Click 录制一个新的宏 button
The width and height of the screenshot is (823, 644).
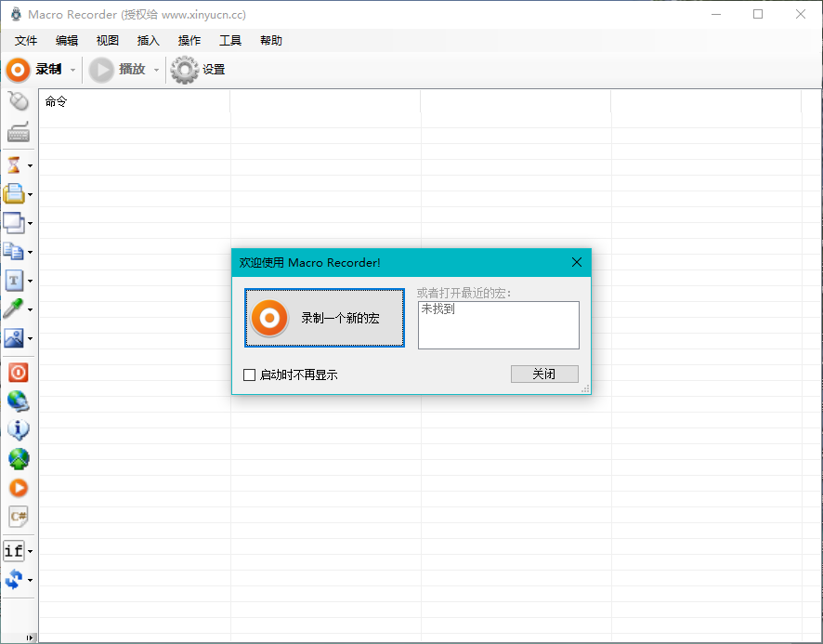[324, 318]
